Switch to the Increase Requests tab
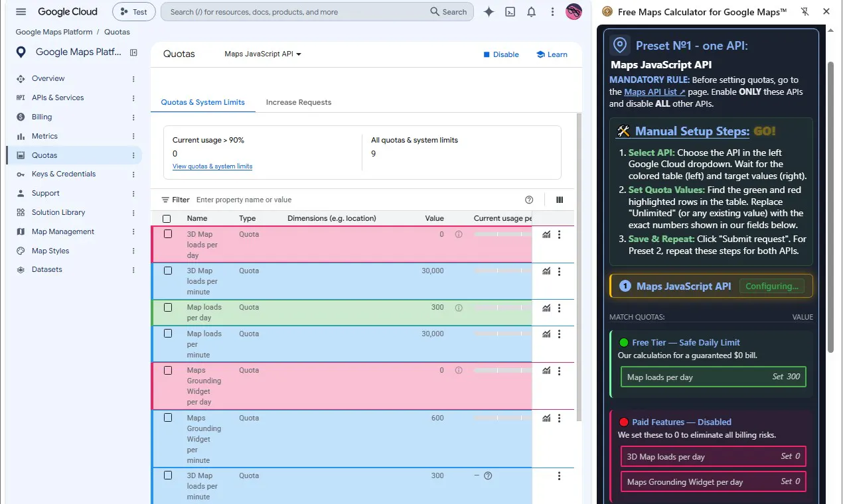Image resolution: width=843 pixels, height=504 pixels. click(299, 103)
